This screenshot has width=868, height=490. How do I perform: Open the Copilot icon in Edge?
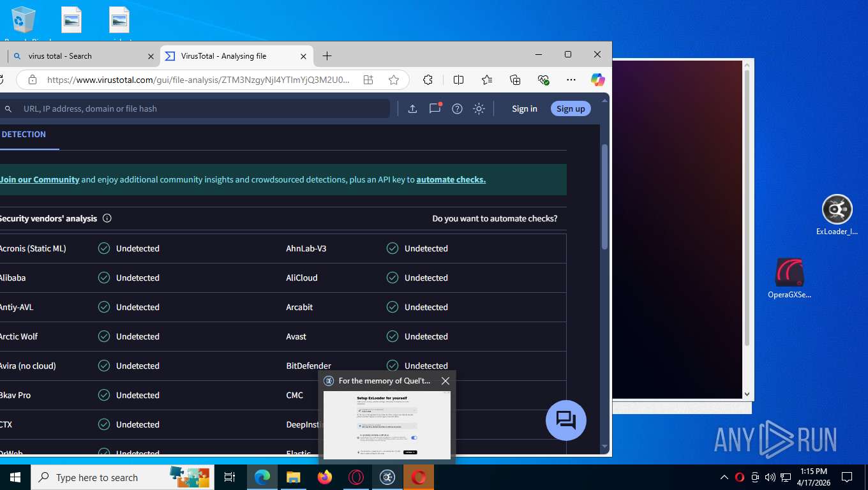click(x=597, y=80)
